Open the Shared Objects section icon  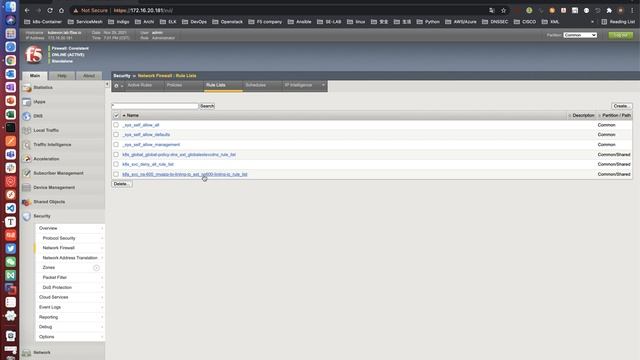27,202
